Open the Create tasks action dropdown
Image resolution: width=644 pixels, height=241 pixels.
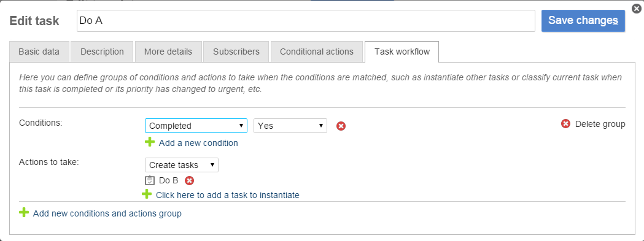[x=182, y=165]
